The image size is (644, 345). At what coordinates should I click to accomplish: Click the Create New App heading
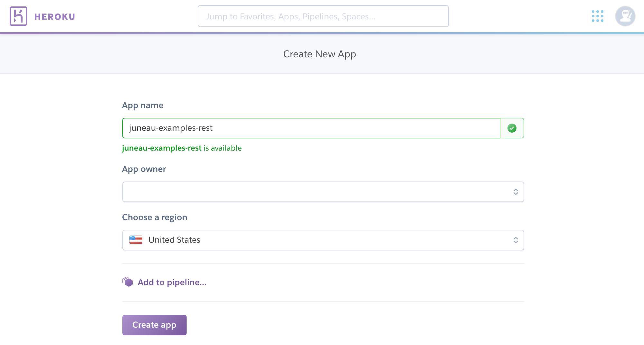click(x=319, y=54)
